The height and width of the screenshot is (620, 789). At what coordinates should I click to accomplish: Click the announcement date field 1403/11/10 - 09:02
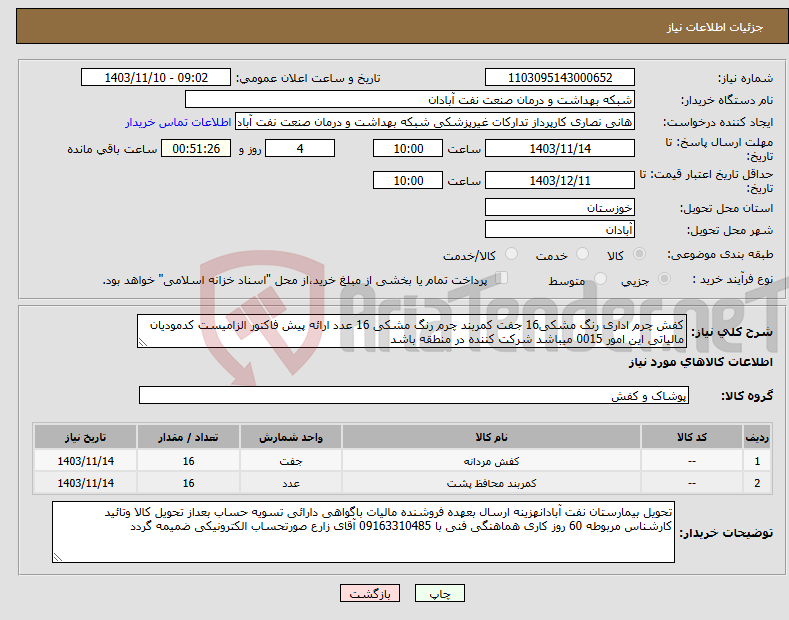pos(156,78)
